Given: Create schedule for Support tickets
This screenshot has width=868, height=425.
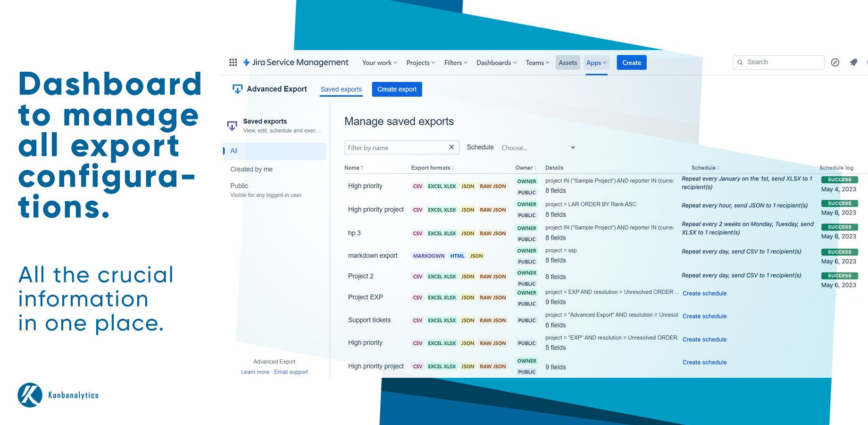Looking at the screenshot, I should point(704,316).
